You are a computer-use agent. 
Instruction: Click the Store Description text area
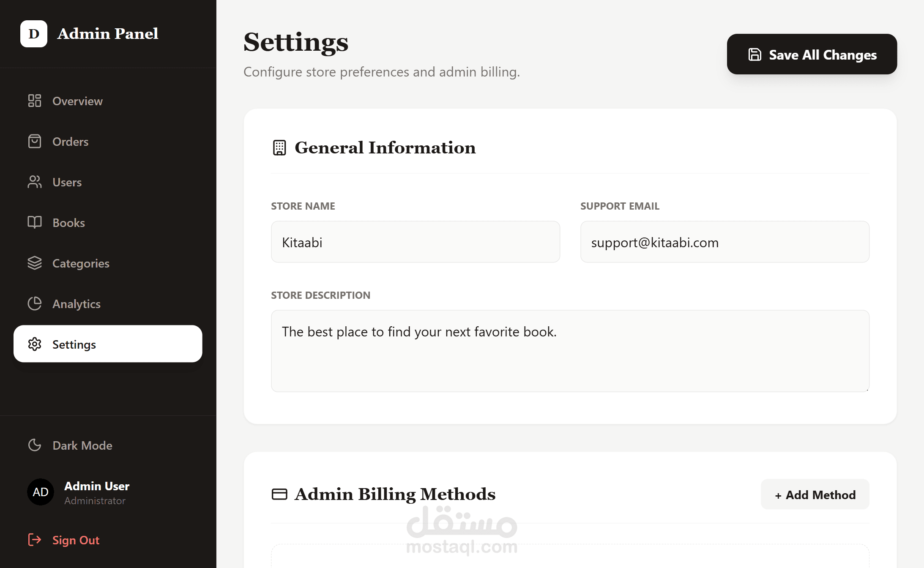pos(570,351)
